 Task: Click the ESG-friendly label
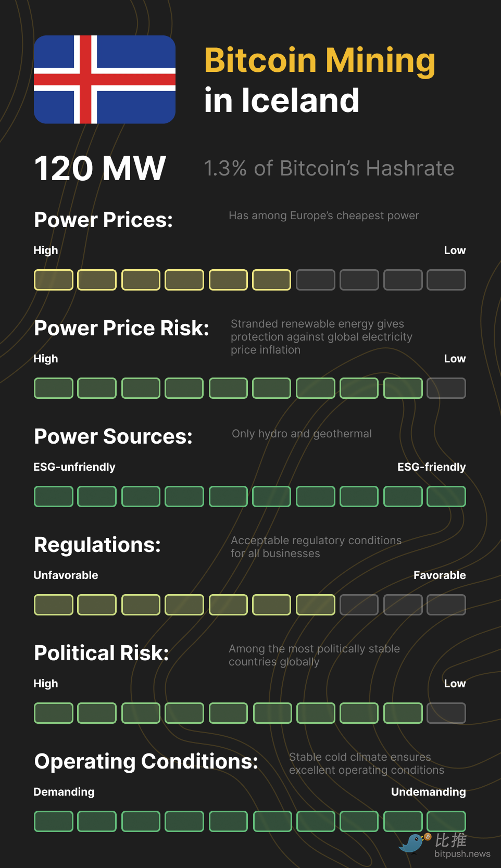click(432, 467)
